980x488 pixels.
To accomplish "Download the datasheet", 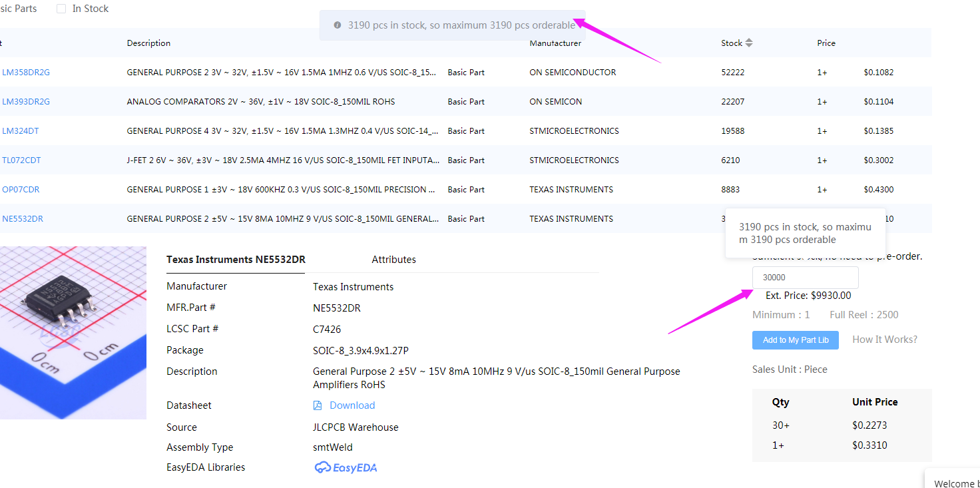I will (x=352, y=405).
